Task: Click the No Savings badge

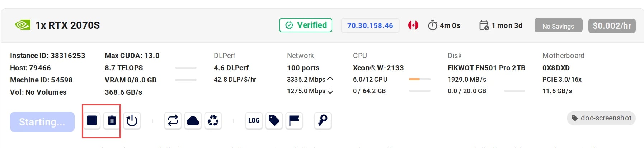Action: click(x=558, y=26)
